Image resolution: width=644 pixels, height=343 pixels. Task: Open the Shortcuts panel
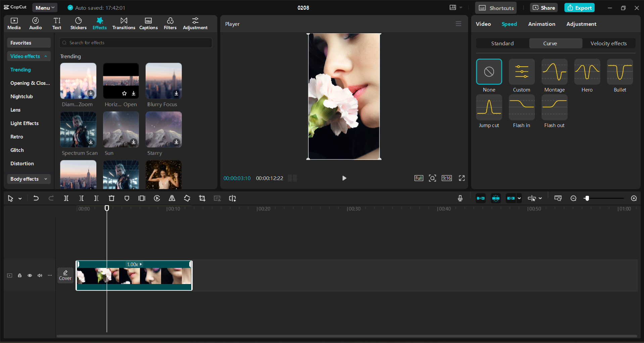click(496, 8)
